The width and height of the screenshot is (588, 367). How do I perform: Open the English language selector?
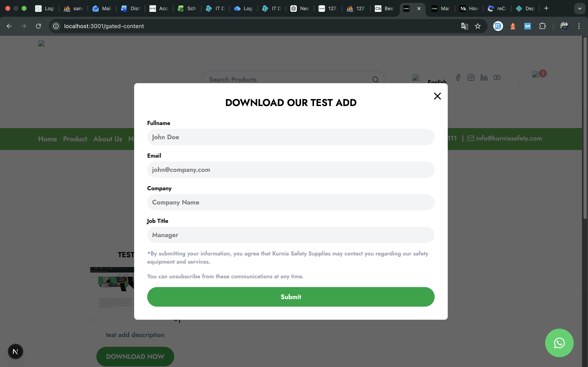pyautogui.click(x=437, y=82)
